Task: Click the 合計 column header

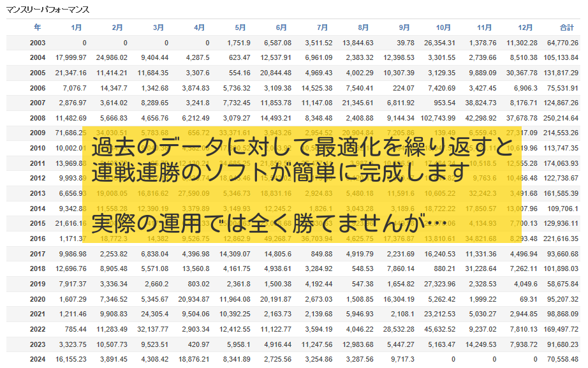Action: tap(566, 27)
